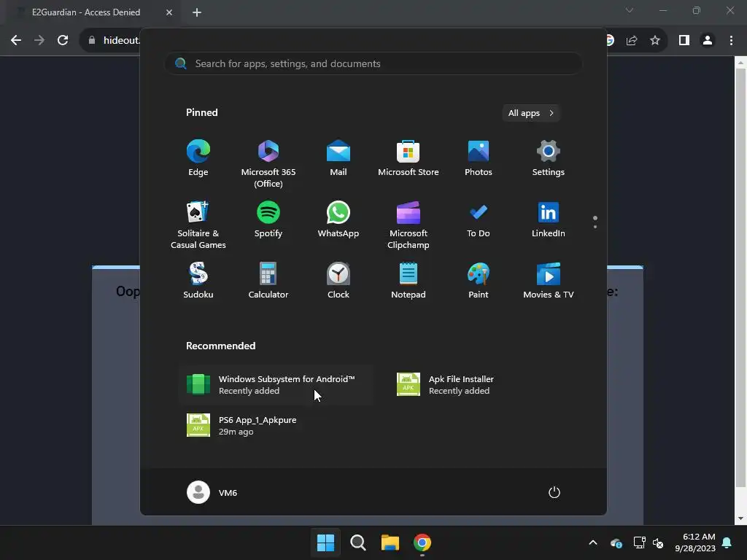The height and width of the screenshot is (560, 747).
Task: Focus the Start menu search box
Action: click(x=373, y=63)
